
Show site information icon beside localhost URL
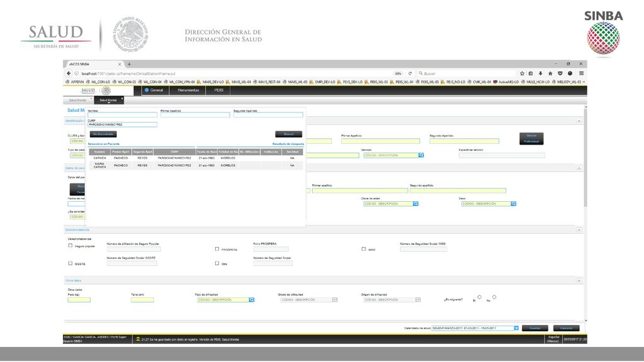[x=76, y=74]
